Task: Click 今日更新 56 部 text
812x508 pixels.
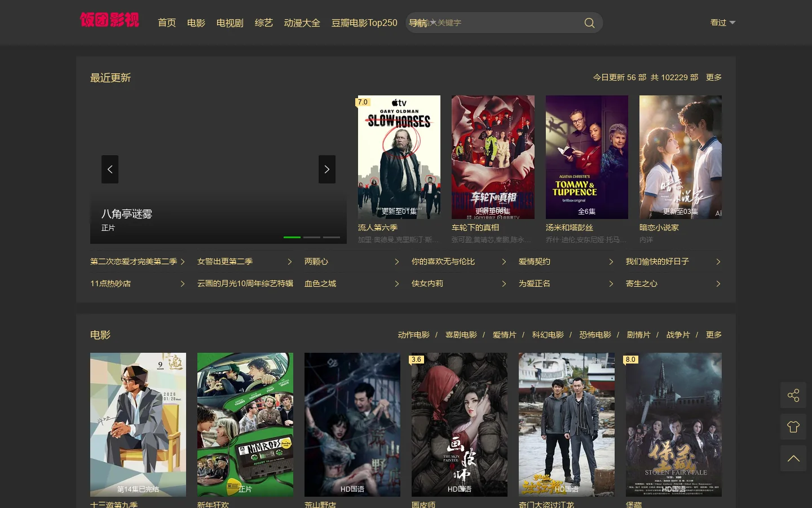Action: [620, 77]
